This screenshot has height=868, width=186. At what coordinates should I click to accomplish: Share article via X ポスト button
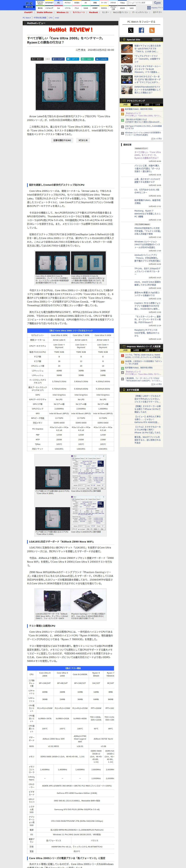(37, 59)
